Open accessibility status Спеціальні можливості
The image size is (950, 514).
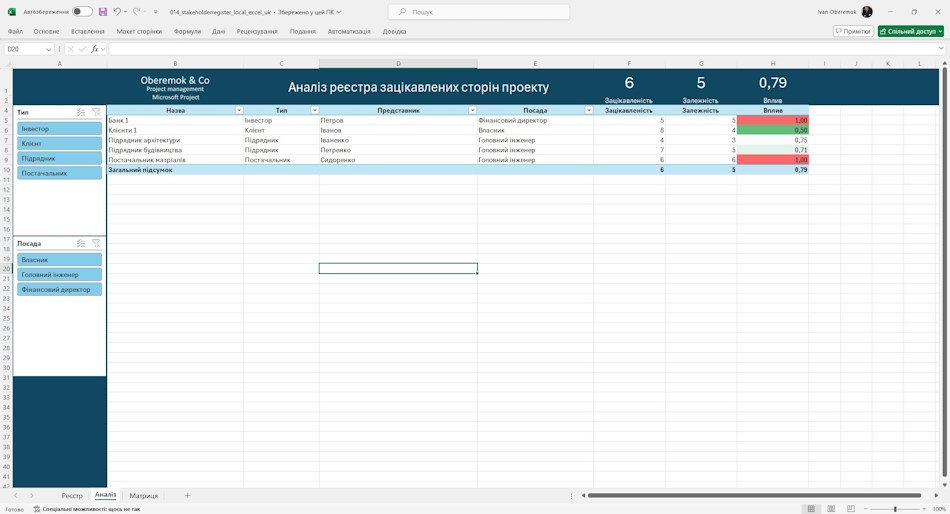[87, 509]
